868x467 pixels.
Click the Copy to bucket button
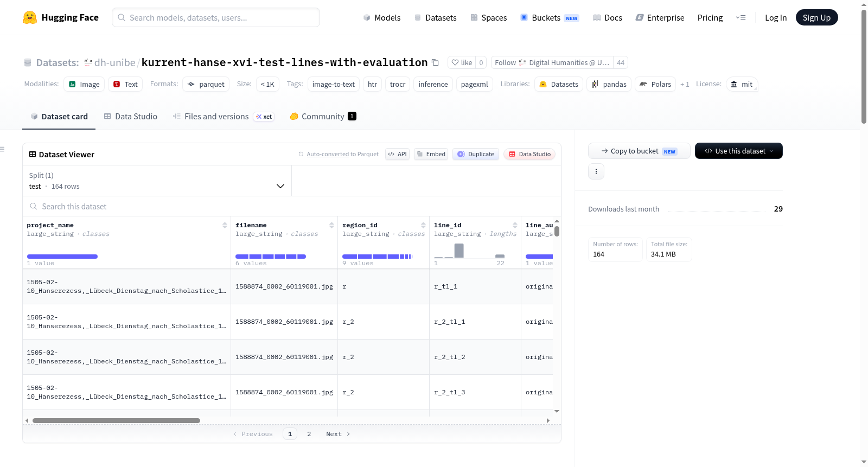[639, 151]
